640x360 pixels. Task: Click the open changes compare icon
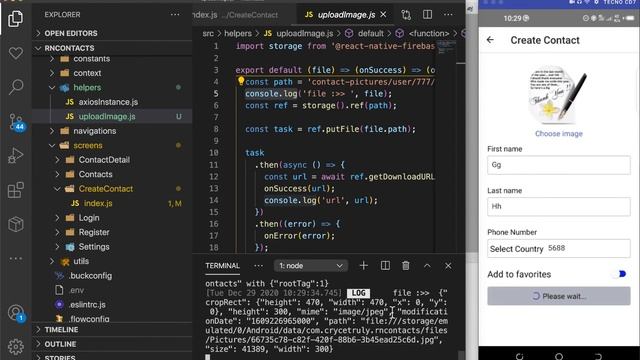coord(406,15)
